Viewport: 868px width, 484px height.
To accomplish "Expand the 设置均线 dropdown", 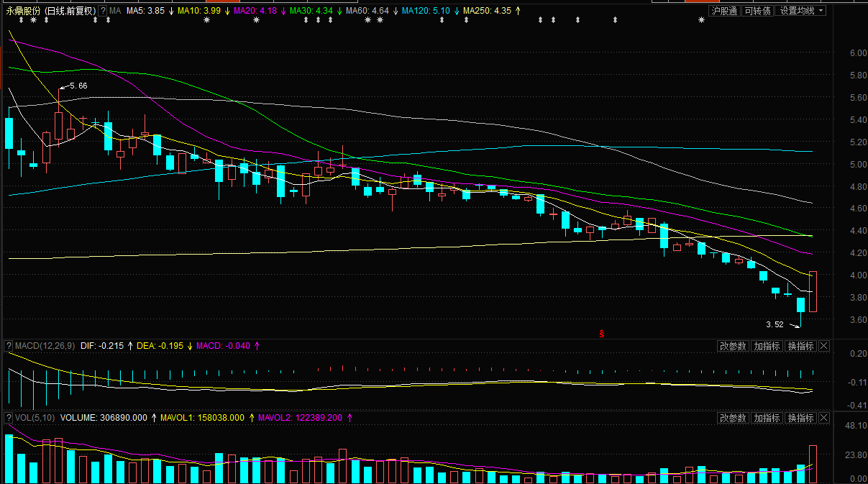I will pyautogui.click(x=801, y=11).
